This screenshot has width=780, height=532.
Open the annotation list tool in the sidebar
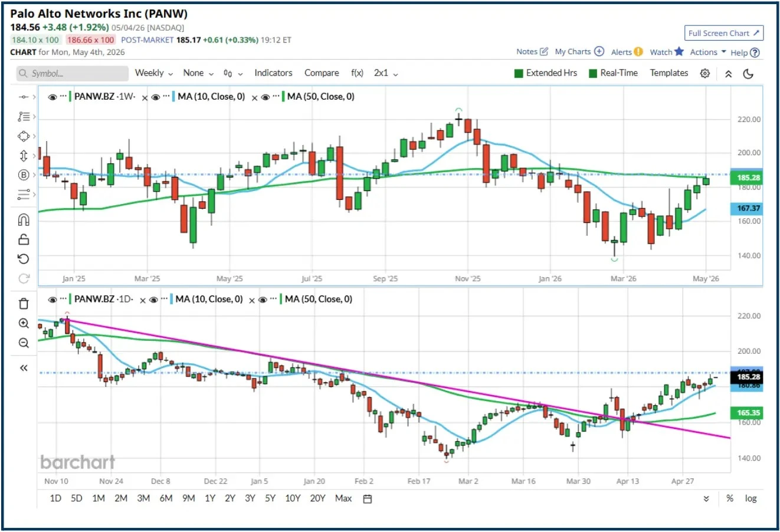[23, 116]
